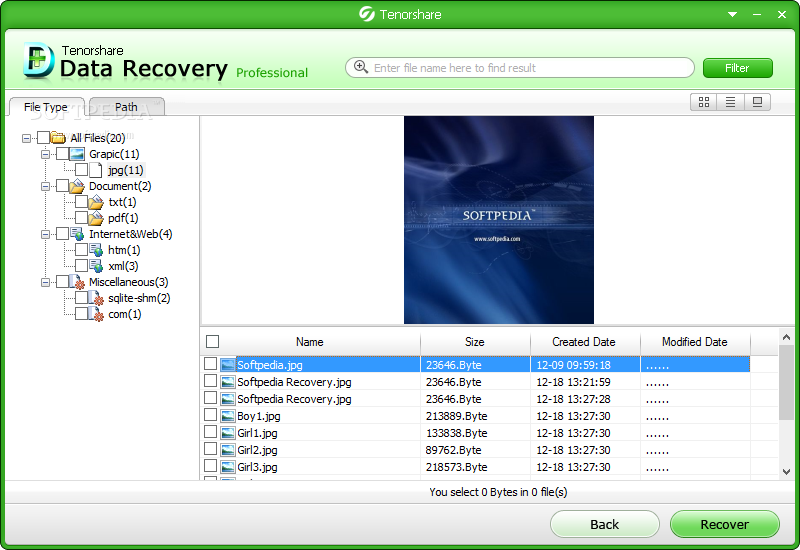
Task: Switch to preview pane view icon
Action: 757,102
